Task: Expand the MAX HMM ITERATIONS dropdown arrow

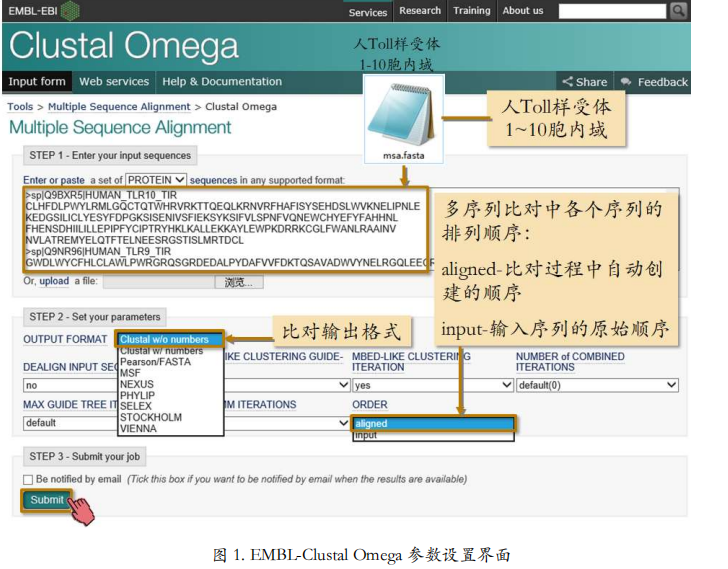Action: point(343,423)
